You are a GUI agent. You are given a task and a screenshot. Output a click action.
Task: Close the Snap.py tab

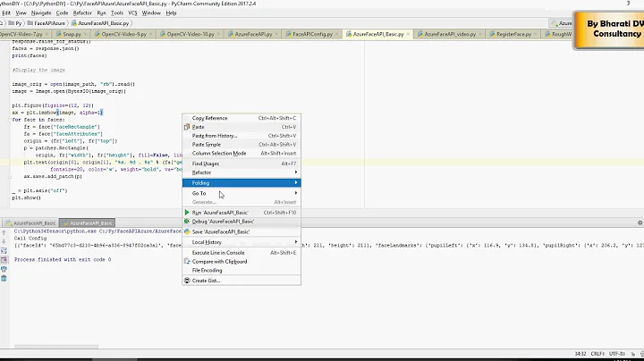pyautogui.click(x=85, y=34)
